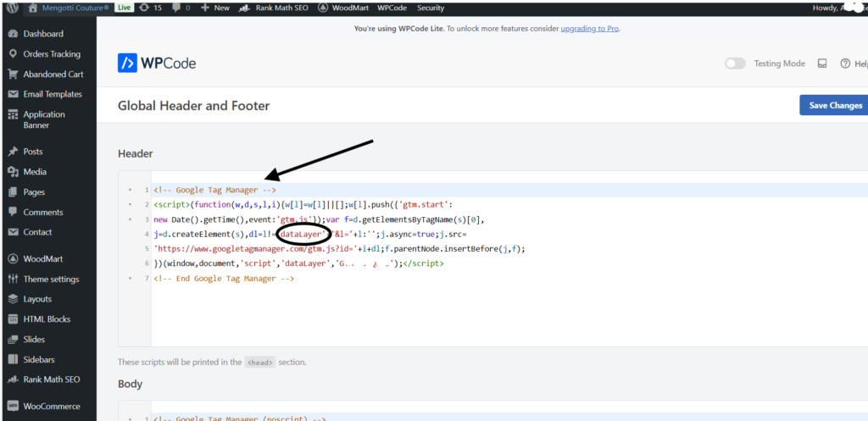
Task: Click the Save Changes button
Action: (x=834, y=105)
